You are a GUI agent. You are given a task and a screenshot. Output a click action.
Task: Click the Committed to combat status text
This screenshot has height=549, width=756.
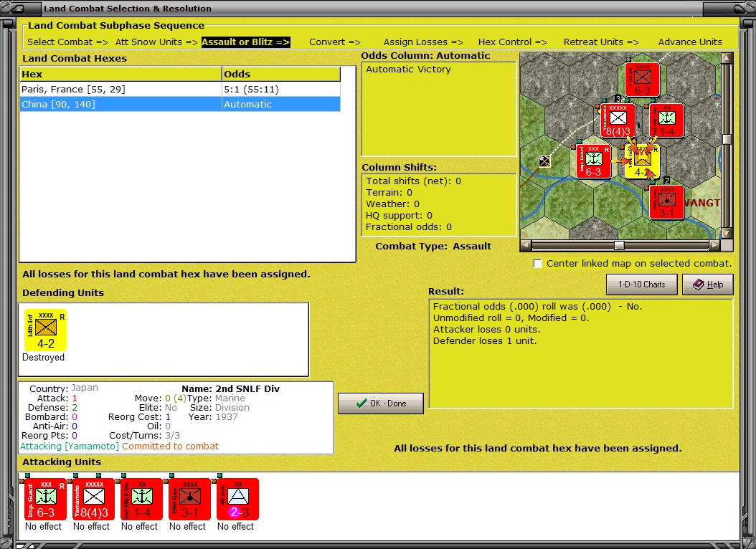pyautogui.click(x=170, y=447)
